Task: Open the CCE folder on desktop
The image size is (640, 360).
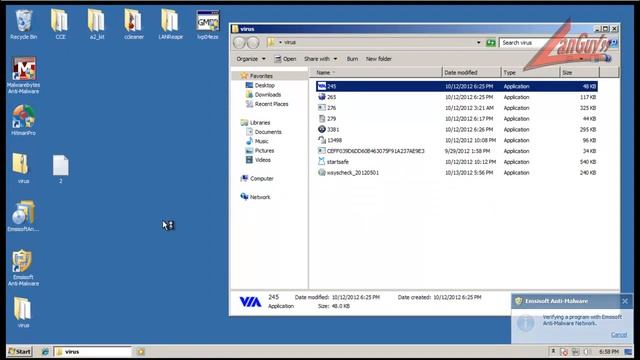Action: click(x=60, y=24)
